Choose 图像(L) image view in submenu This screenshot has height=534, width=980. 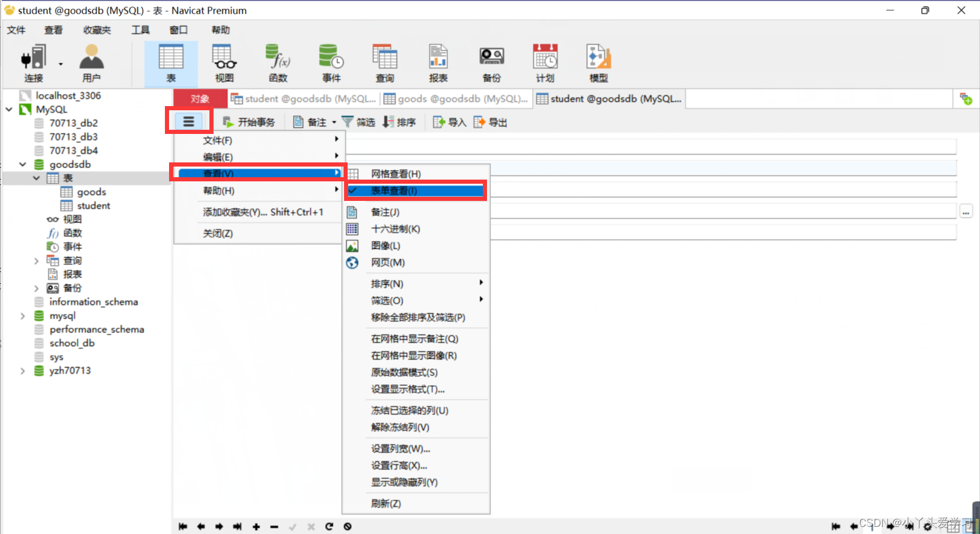(415, 245)
